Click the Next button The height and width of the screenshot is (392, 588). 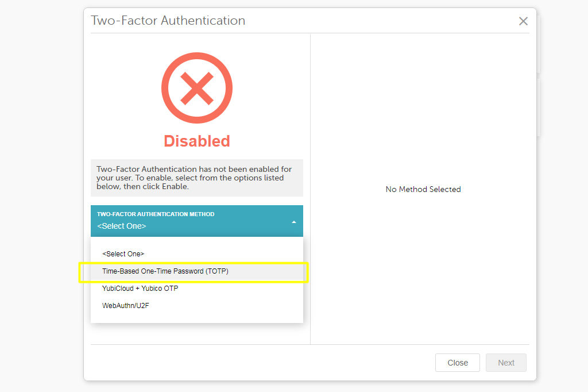click(x=506, y=363)
